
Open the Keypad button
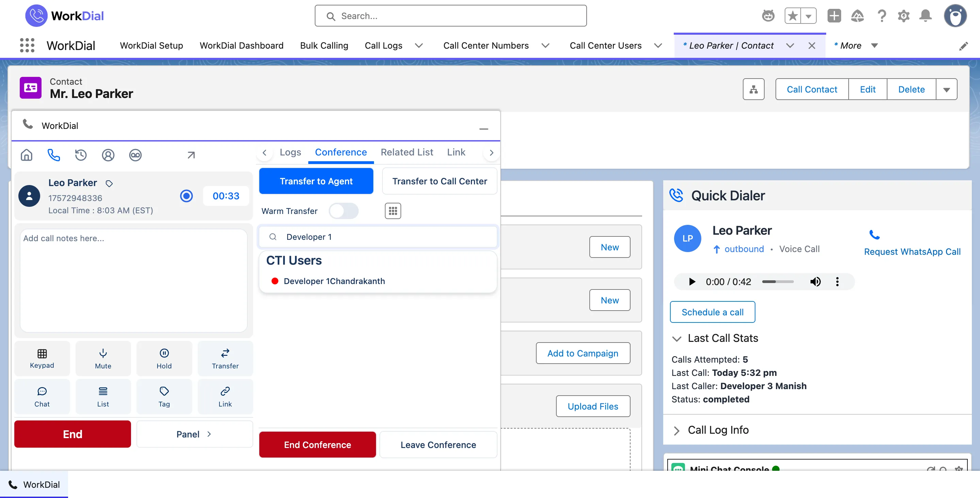(42, 359)
